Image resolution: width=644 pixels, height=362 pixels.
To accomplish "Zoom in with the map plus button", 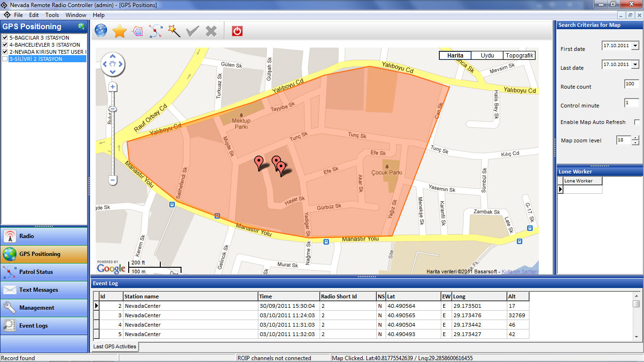I will pyautogui.click(x=113, y=87).
